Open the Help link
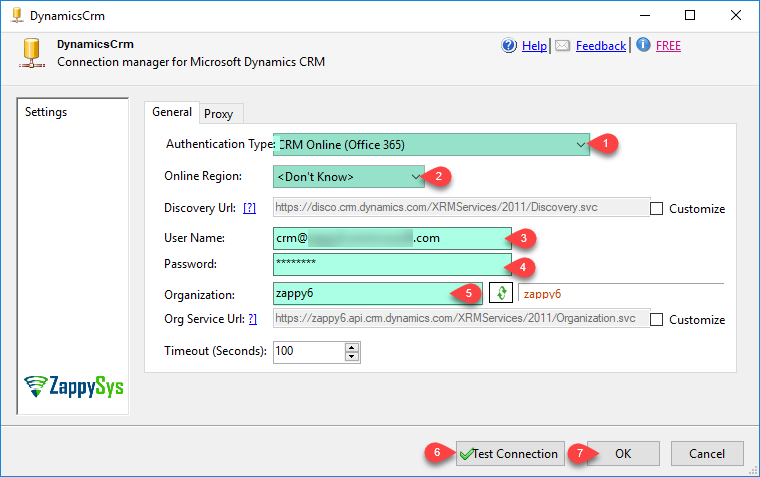Image resolution: width=760 pixels, height=477 pixels. 534,46
